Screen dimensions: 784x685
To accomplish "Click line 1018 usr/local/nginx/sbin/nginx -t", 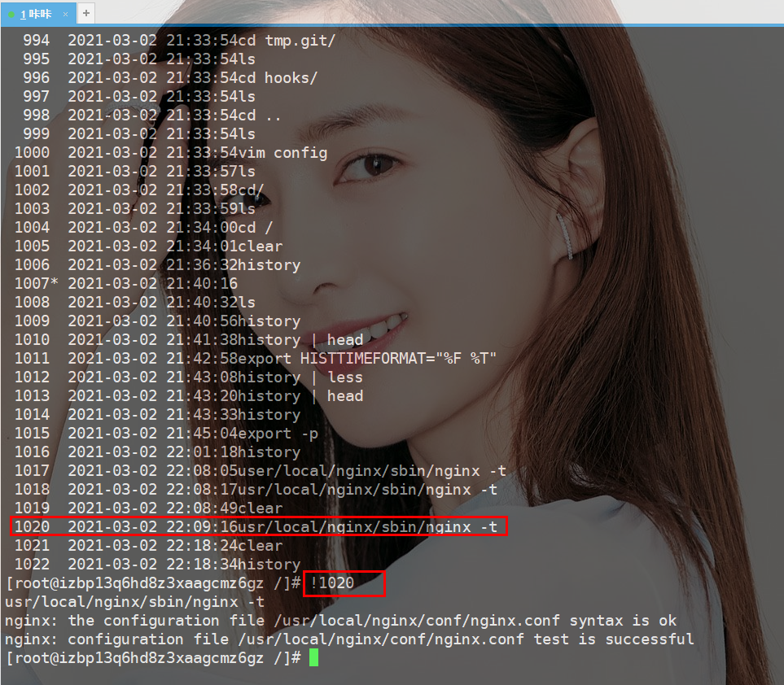I will tap(256, 490).
